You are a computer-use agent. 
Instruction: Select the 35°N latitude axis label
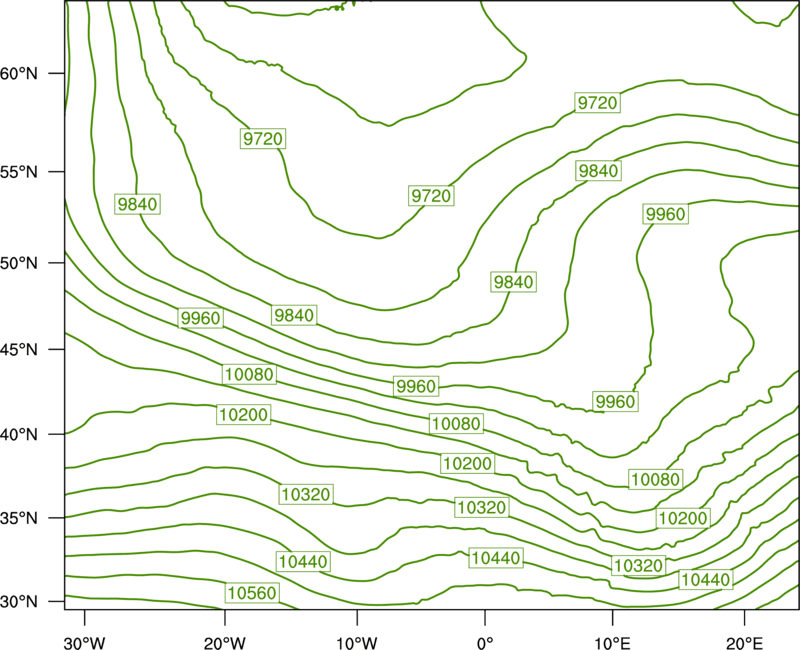(x=19, y=518)
